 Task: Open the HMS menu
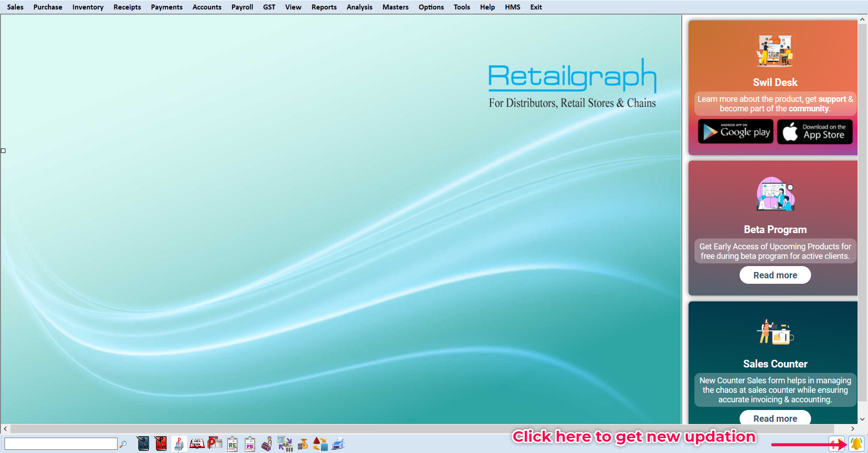[x=513, y=7]
